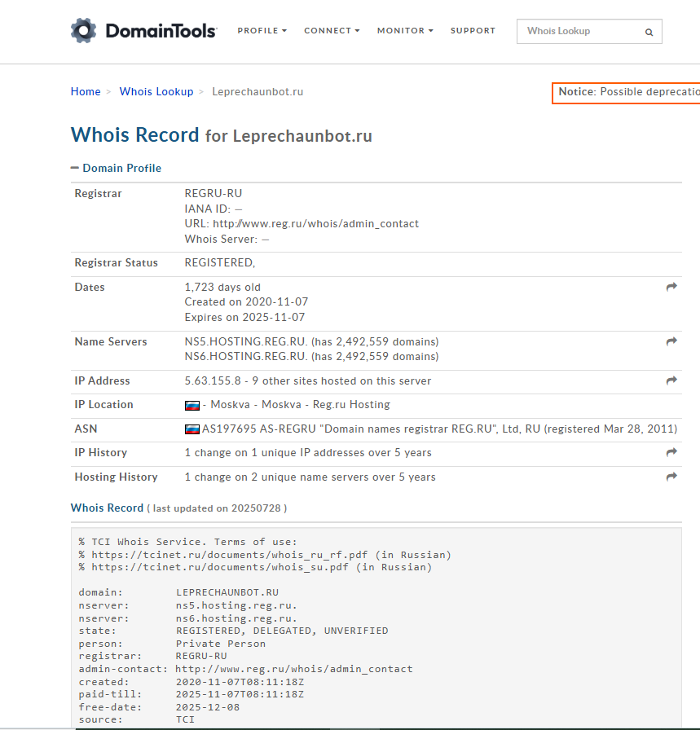The width and height of the screenshot is (700, 730).
Task: Click the Registrar row label
Action: pyautogui.click(x=99, y=193)
